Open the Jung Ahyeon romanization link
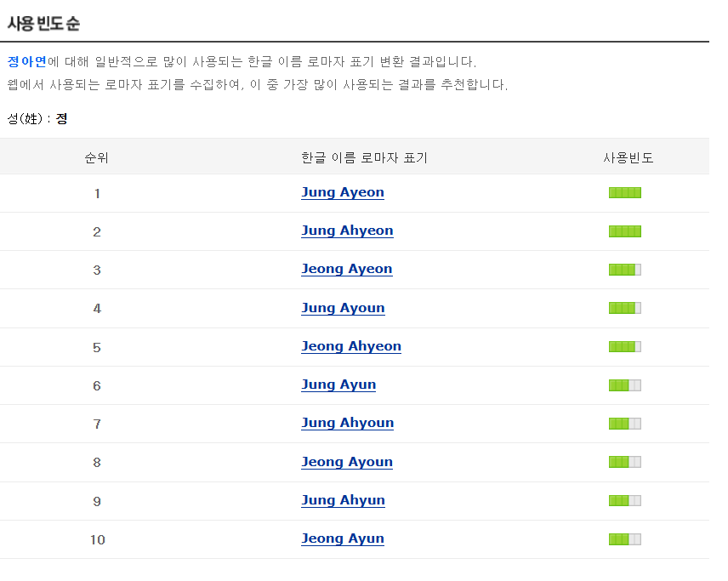 point(347,231)
